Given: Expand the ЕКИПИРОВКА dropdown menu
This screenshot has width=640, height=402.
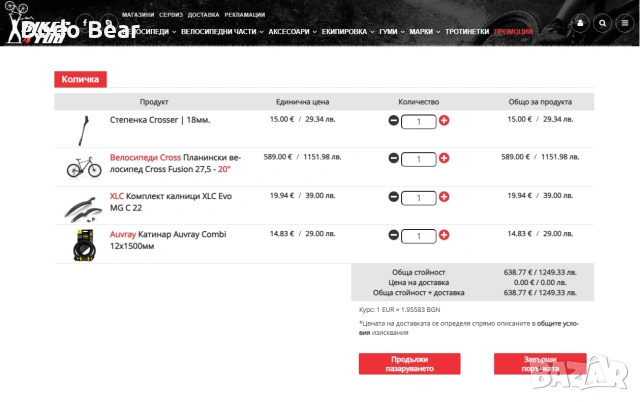Looking at the screenshot, I should click(348, 31).
